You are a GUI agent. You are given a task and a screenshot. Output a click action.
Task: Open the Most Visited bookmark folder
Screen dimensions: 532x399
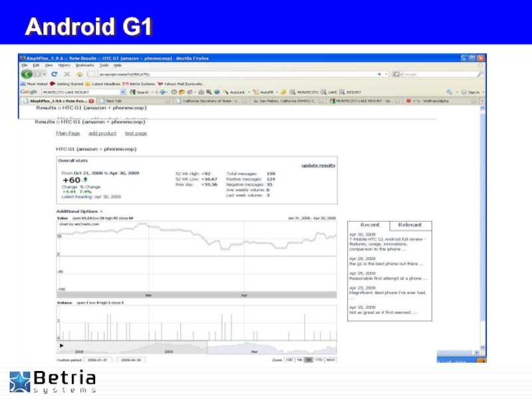[x=34, y=84]
